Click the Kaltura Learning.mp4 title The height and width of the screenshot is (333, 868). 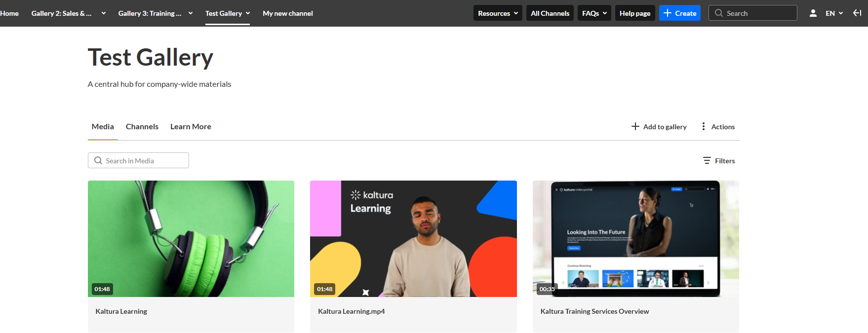pos(352,311)
